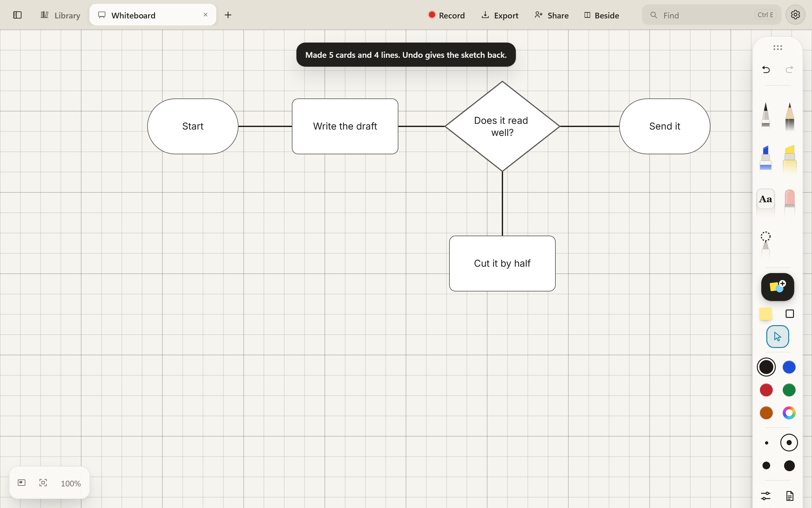Set the third stroke size dot
Viewport: 812px width, 508px height.
(766, 466)
